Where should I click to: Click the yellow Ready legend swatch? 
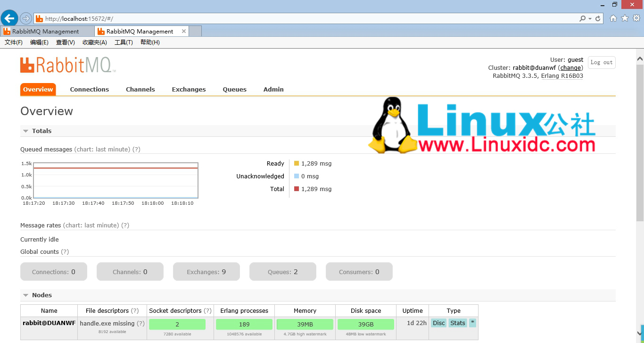297,163
